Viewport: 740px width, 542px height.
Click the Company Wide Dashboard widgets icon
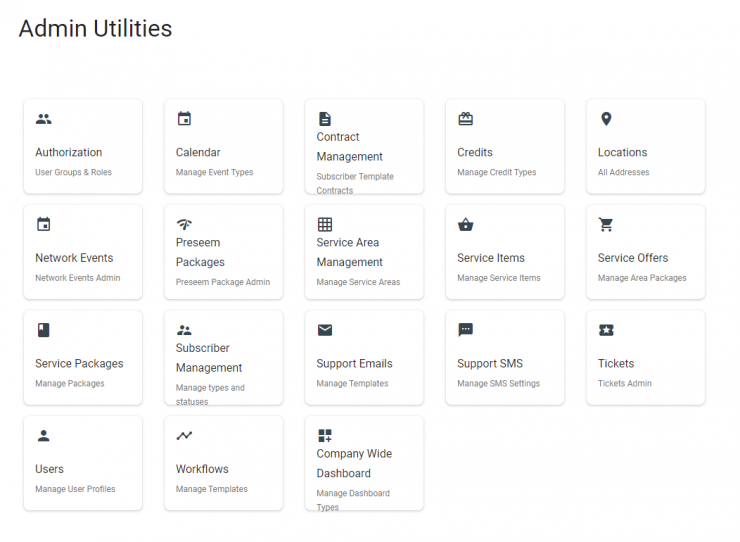coord(325,435)
